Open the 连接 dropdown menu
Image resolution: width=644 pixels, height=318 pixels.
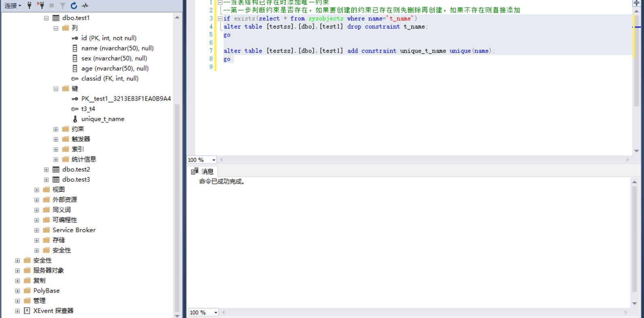pyautogui.click(x=13, y=5)
